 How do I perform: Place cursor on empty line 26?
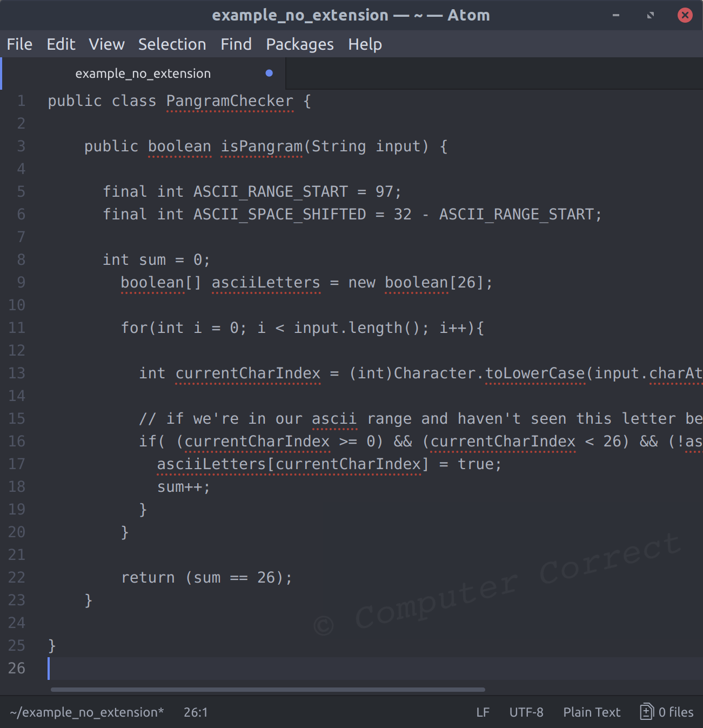(x=375, y=669)
